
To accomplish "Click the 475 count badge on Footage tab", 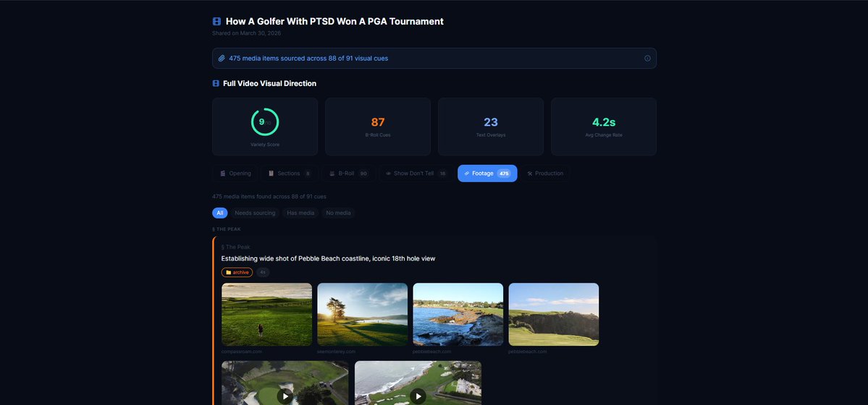I will (504, 173).
